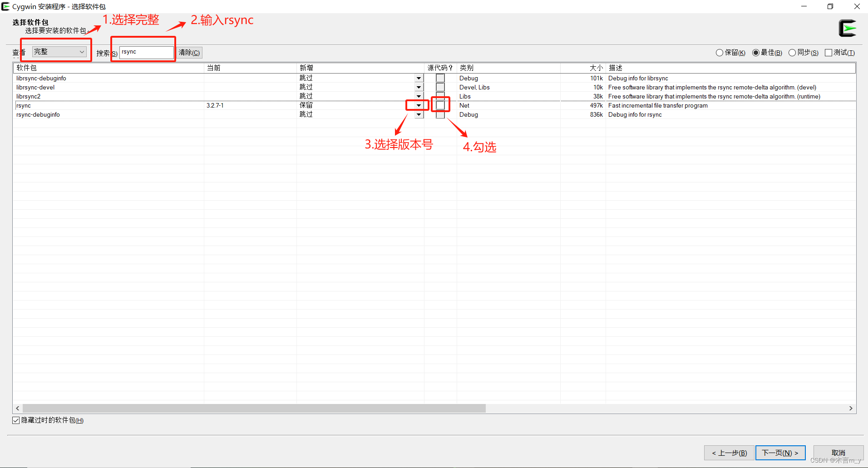Click left arrow of horizontal scrollbar

18,409
